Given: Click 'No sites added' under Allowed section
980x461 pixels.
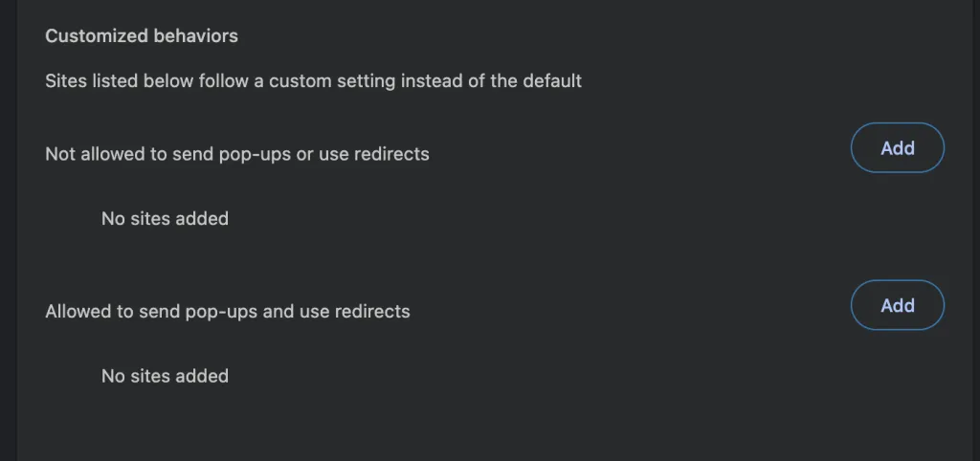Looking at the screenshot, I should (165, 376).
